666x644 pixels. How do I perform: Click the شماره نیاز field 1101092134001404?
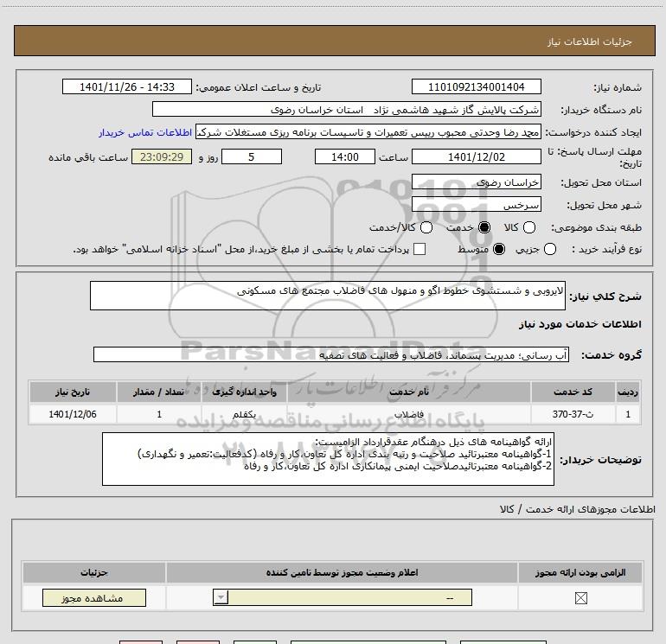pos(476,87)
